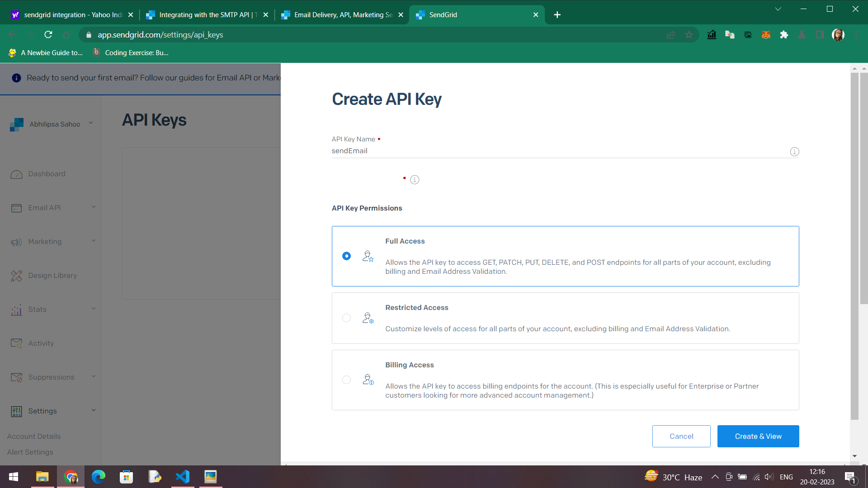Click the Email API sidebar icon
The image size is (868, 488).
pyautogui.click(x=16, y=208)
